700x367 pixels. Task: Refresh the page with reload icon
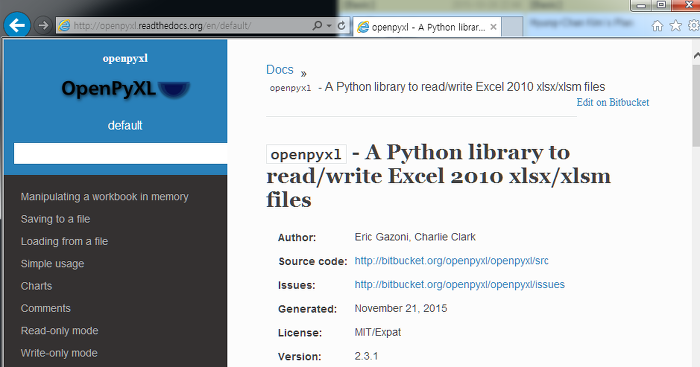pos(342,25)
